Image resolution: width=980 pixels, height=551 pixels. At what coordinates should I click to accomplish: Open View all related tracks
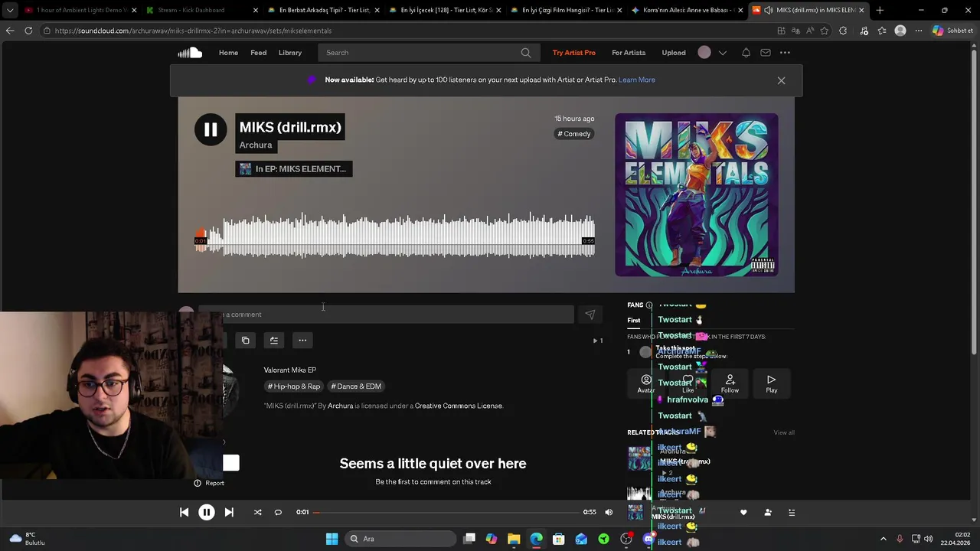click(784, 432)
